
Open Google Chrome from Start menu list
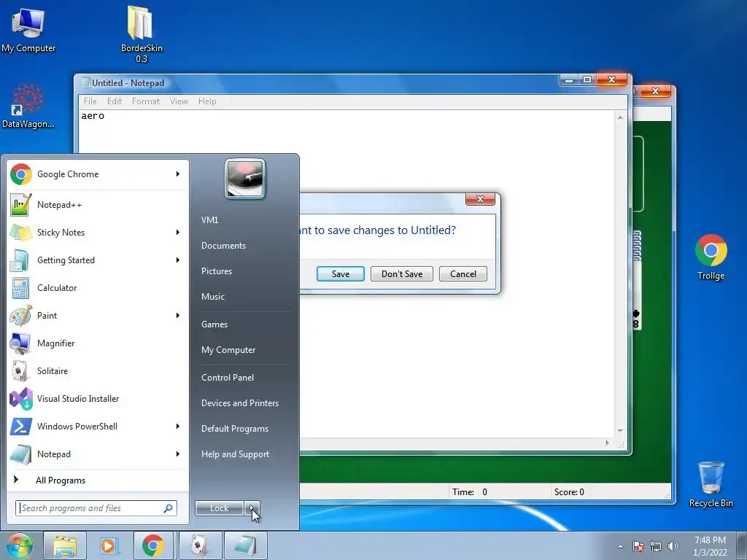[97, 174]
